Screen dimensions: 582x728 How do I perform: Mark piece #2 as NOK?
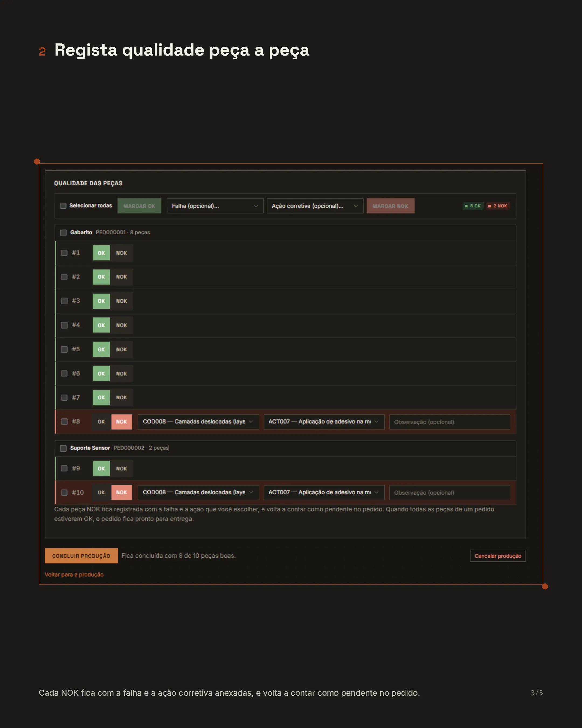coord(122,277)
